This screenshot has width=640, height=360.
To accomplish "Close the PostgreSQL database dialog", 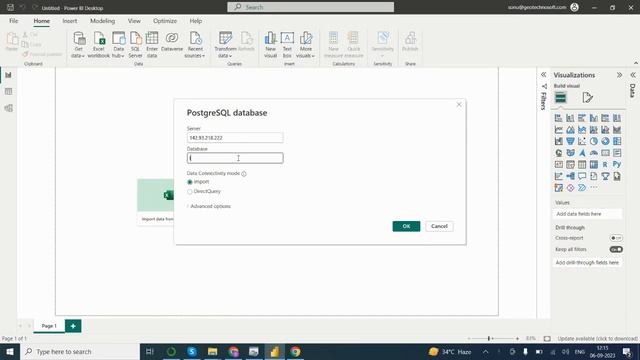I will click(459, 105).
